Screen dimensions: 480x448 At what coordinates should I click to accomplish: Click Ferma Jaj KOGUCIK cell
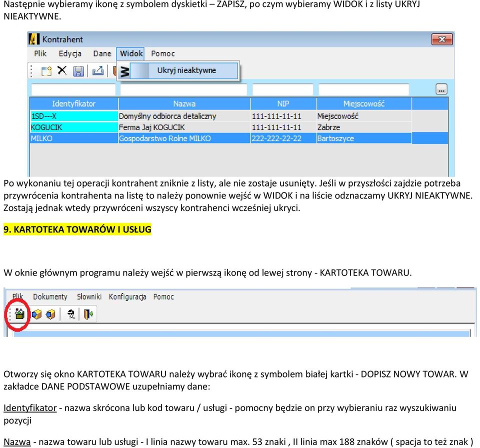pos(184,127)
